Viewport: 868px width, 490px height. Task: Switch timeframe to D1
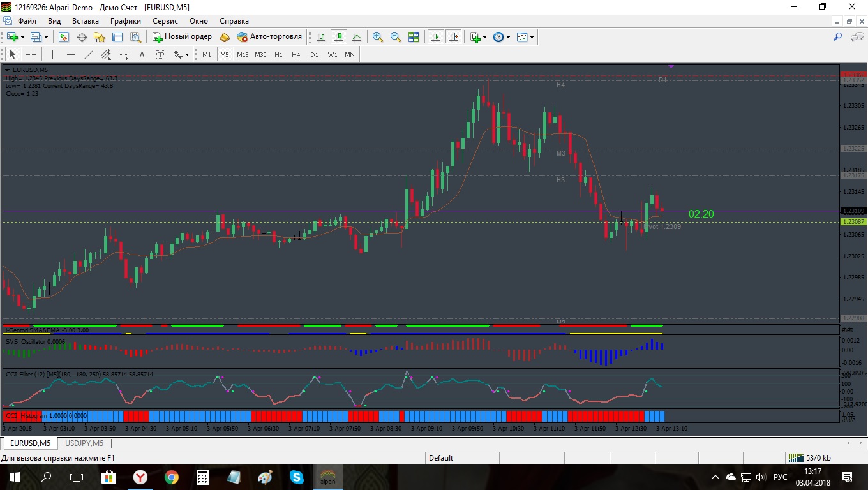click(314, 54)
